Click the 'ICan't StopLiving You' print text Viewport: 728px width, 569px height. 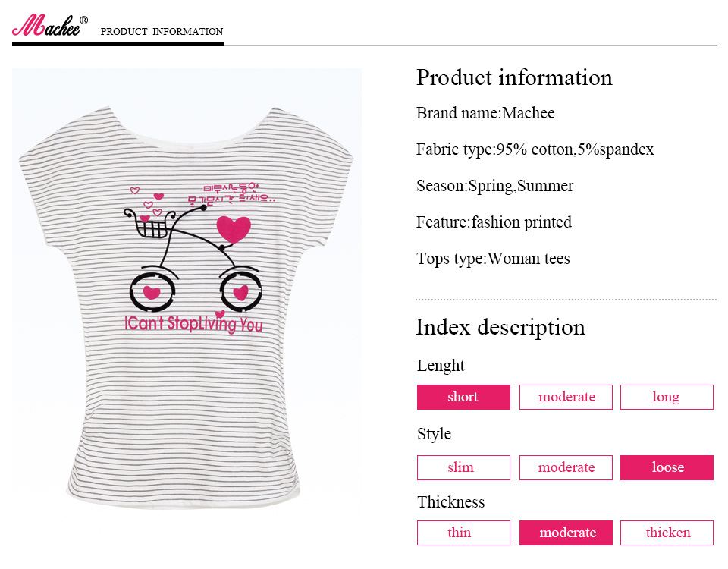point(193,324)
